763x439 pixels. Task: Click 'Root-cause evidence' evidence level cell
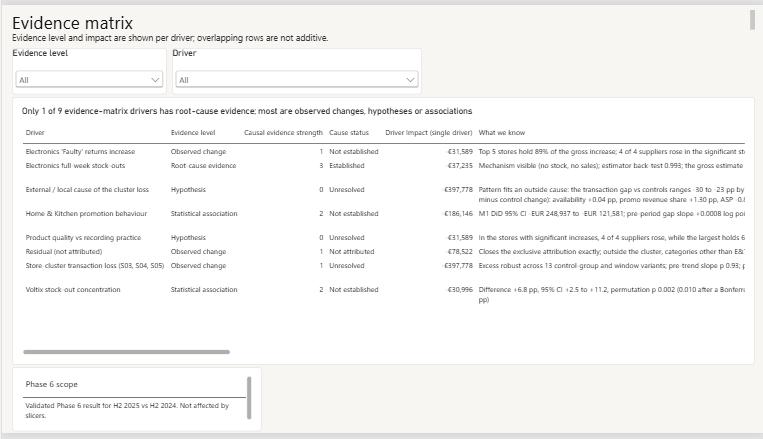[x=203, y=165]
